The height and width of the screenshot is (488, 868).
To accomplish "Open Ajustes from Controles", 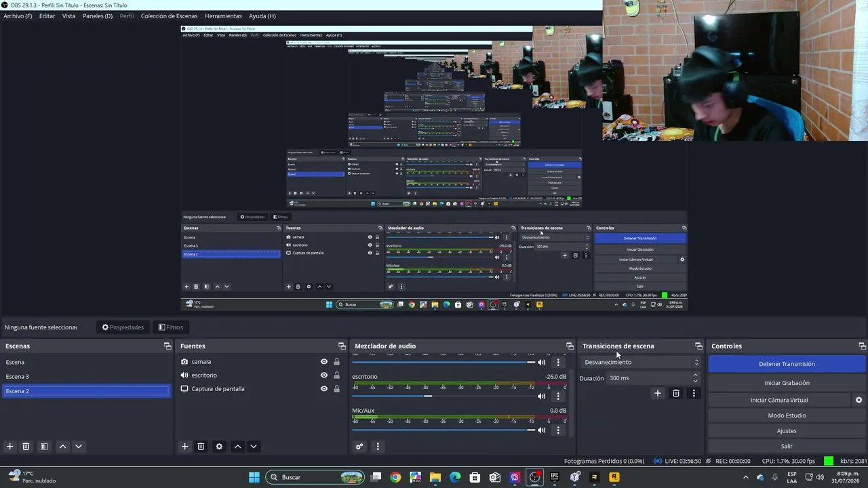I will (787, 431).
